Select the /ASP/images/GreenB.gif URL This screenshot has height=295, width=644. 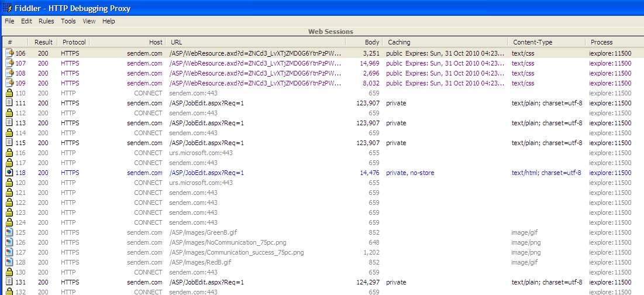point(203,232)
